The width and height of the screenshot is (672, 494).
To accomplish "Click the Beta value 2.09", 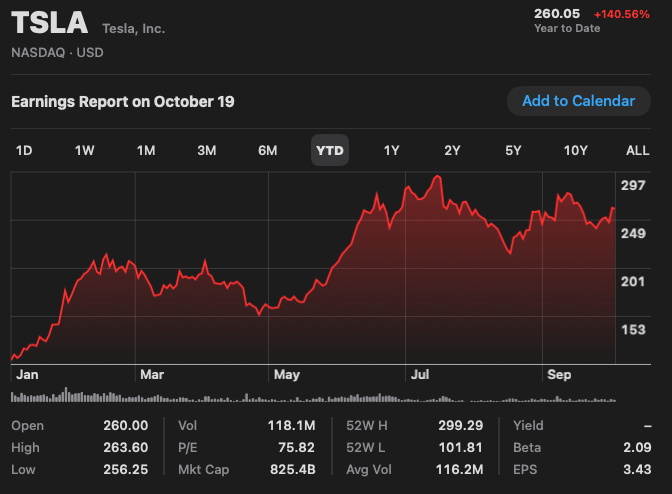I will click(x=637, y=447).
